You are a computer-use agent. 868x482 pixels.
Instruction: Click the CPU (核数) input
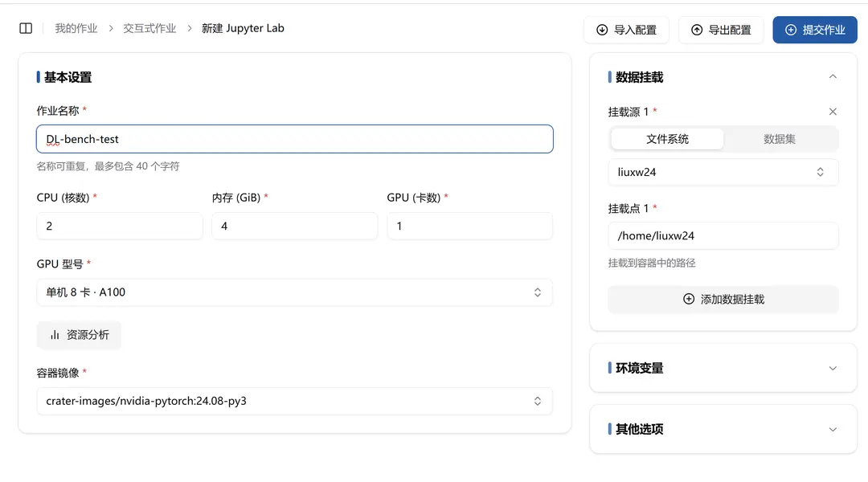pyautogui.click(x=120, y=226)
